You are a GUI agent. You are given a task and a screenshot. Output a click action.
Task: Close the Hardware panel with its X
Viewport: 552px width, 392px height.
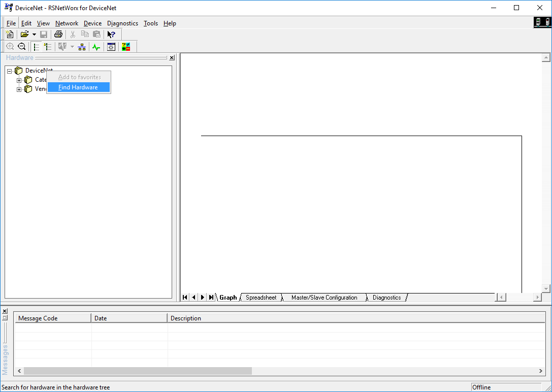(172, 58)
